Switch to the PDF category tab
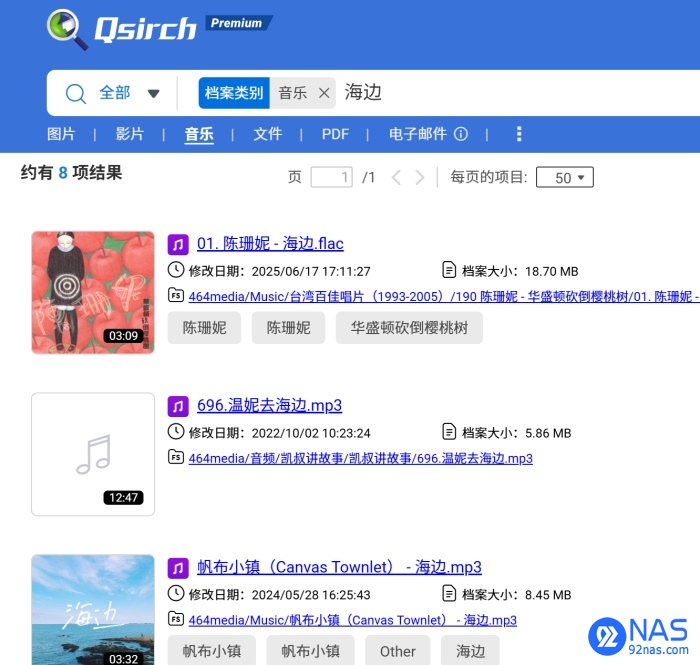The width and height of the screenshot is (700, 665). [335, 134]
